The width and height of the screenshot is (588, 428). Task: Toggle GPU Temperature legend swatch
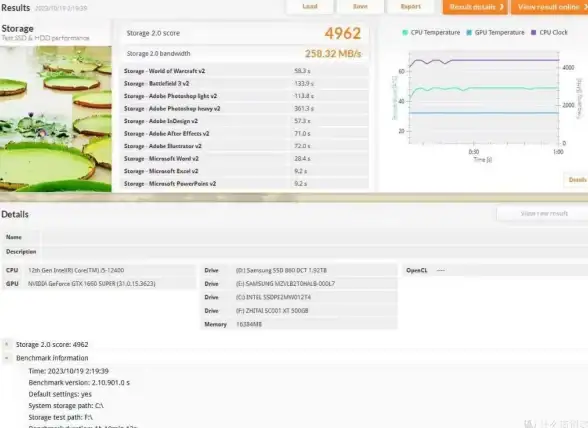click(469, 33)
